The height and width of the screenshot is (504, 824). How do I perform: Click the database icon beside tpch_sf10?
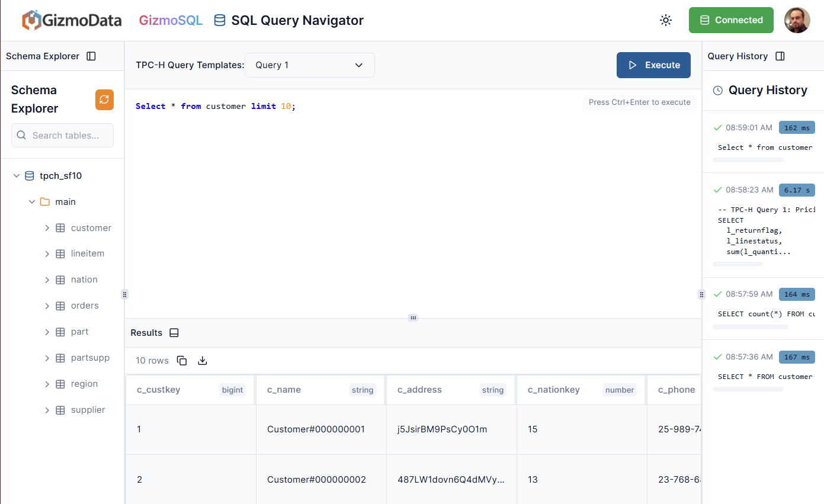pyautogui.click(x=29, y=175)
